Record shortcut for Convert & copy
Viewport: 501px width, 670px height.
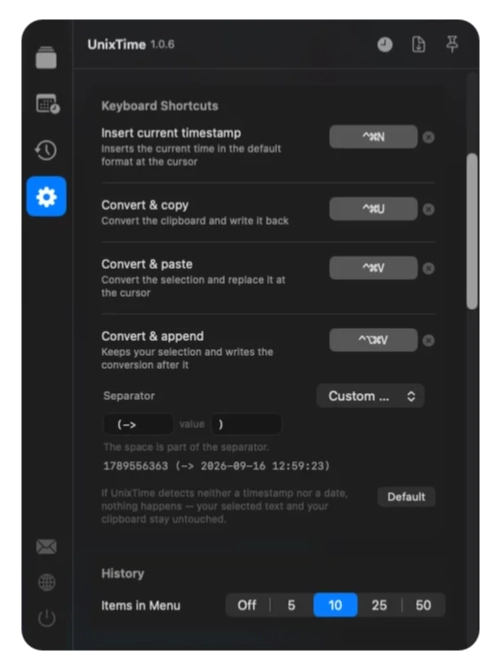coord(373,209)
